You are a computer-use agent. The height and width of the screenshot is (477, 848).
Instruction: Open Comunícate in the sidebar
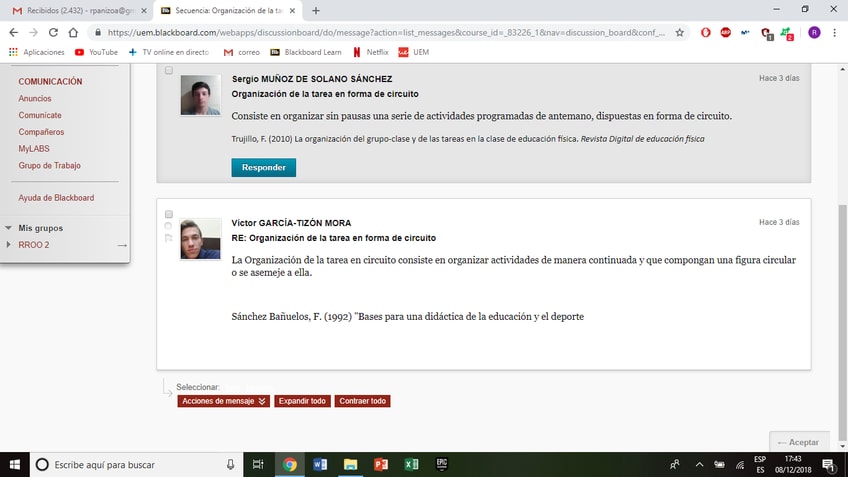(40, 115)
